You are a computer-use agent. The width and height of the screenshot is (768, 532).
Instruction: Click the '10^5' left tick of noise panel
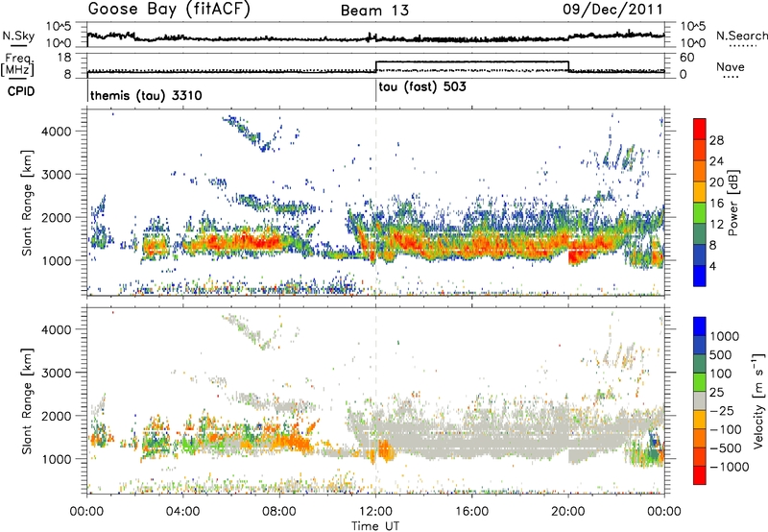point(59,26)
